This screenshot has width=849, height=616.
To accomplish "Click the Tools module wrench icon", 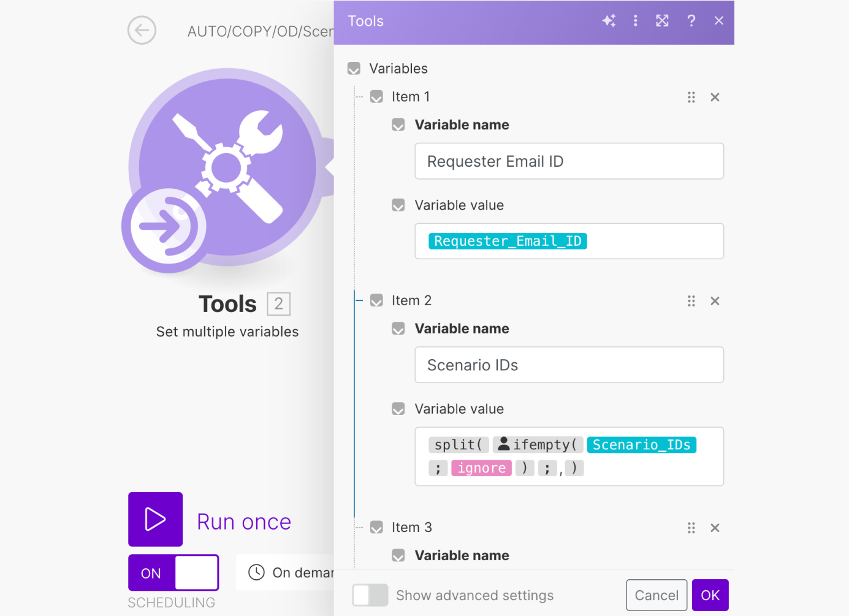I will (x=227, y=167).
